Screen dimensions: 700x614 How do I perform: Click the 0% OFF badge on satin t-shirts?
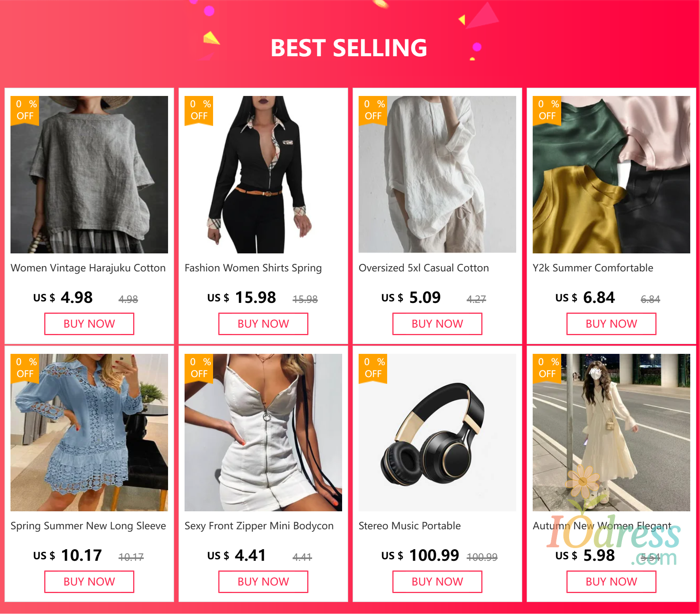[547, 110]
